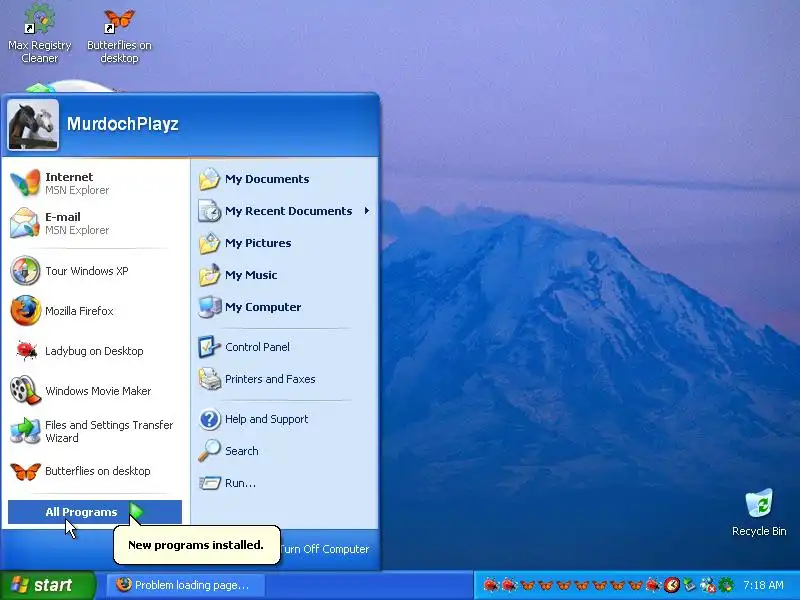Image resolution: width=800 pixels, height=600 pixels.
Task: Click Messenger tray icon with red X
Action: tap(708, 585)
